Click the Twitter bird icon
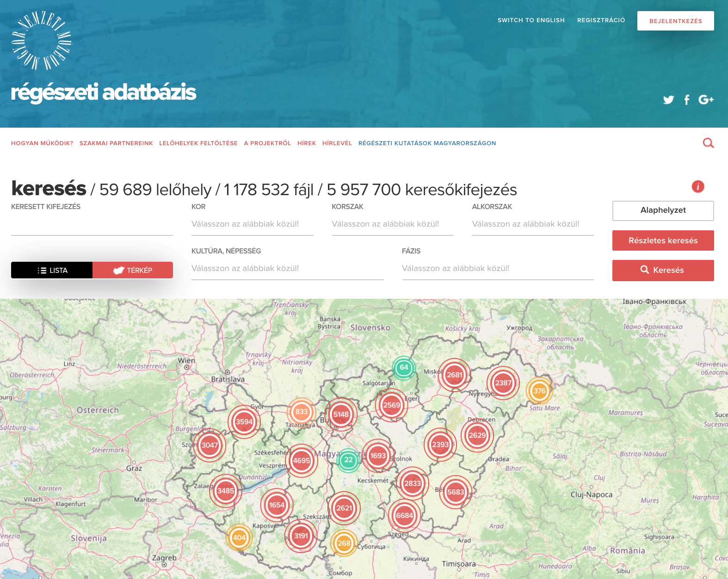 pos(668,100)
